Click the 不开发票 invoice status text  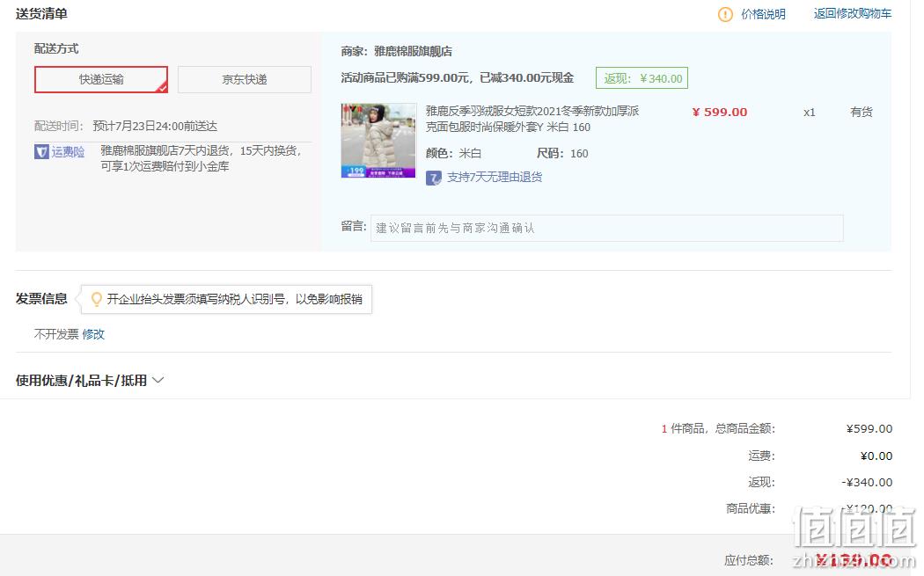[x=56, y=334]
